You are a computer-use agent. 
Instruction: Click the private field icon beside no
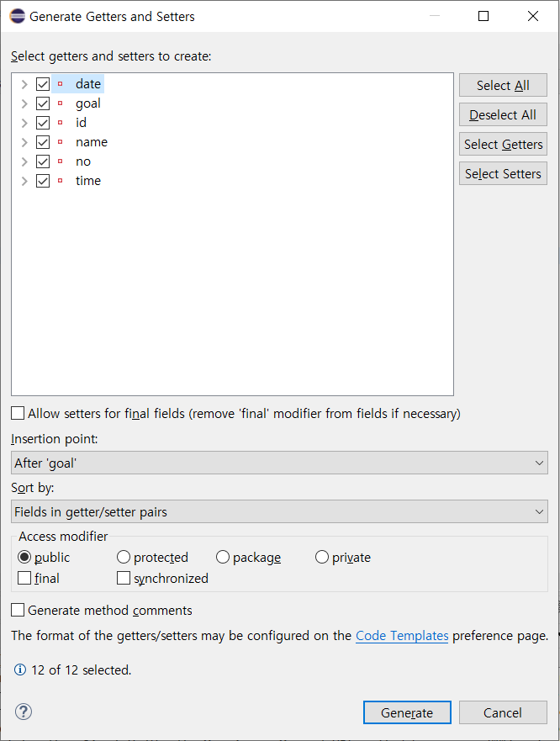coord(60,161)
